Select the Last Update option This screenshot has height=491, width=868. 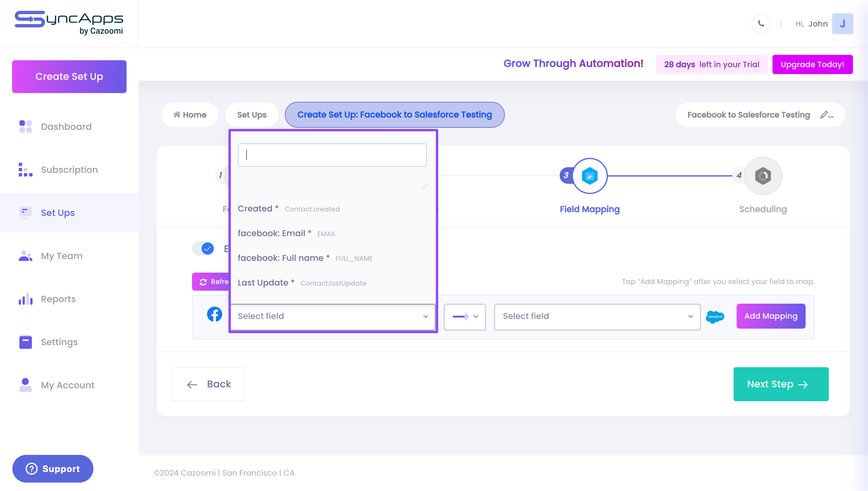pos(333,283)
